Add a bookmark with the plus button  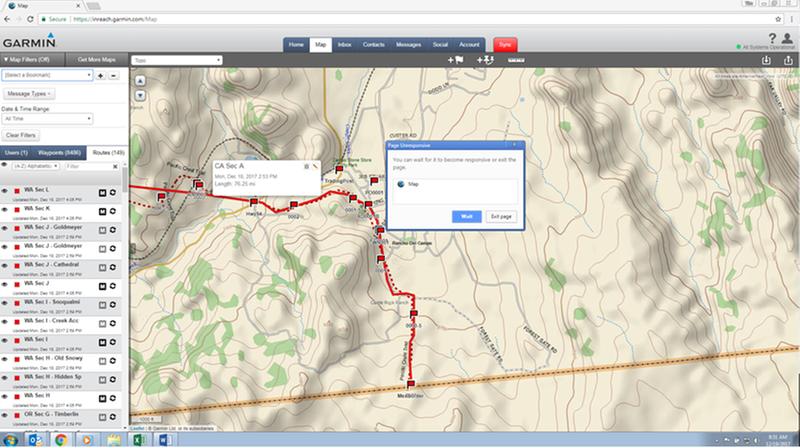tap(101, 75)
